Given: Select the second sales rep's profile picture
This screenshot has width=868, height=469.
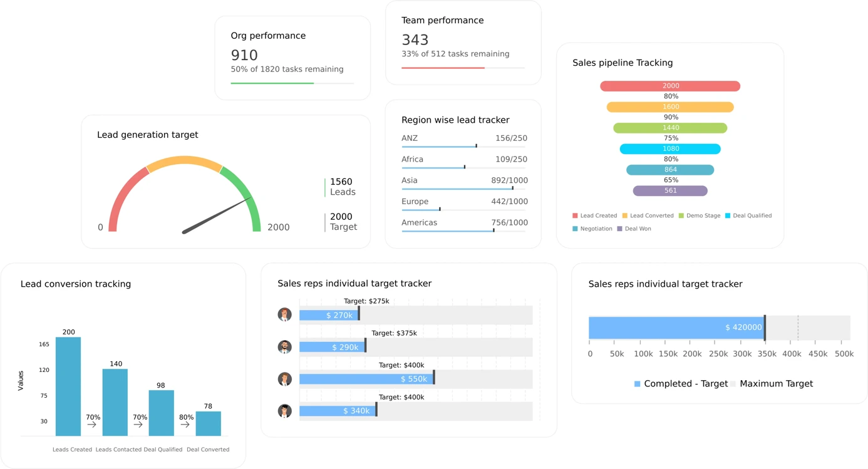Looking at the screenshot, I should click(x=286, y=347).
